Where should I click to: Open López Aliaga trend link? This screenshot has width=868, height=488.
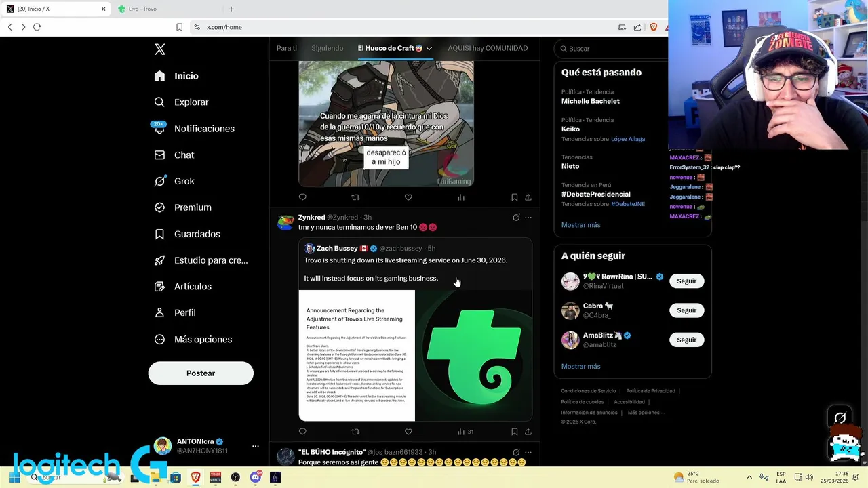coord(628,139)
